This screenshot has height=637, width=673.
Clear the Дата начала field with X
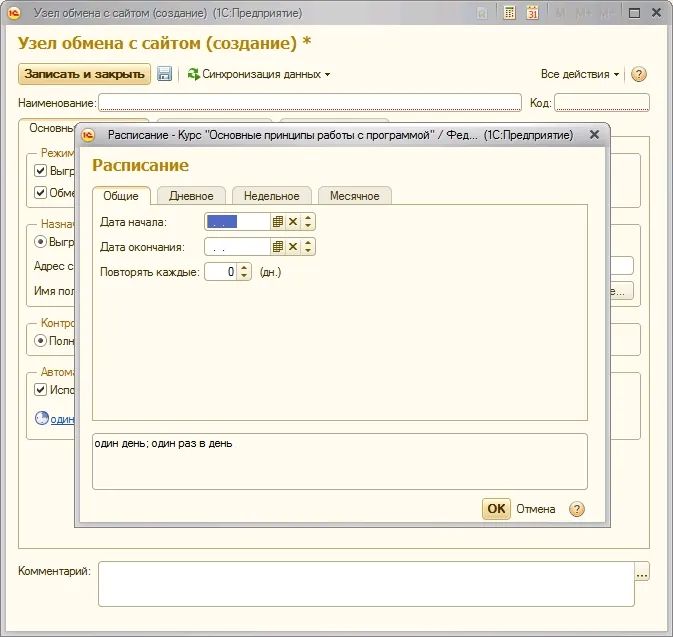pos(293,222)
